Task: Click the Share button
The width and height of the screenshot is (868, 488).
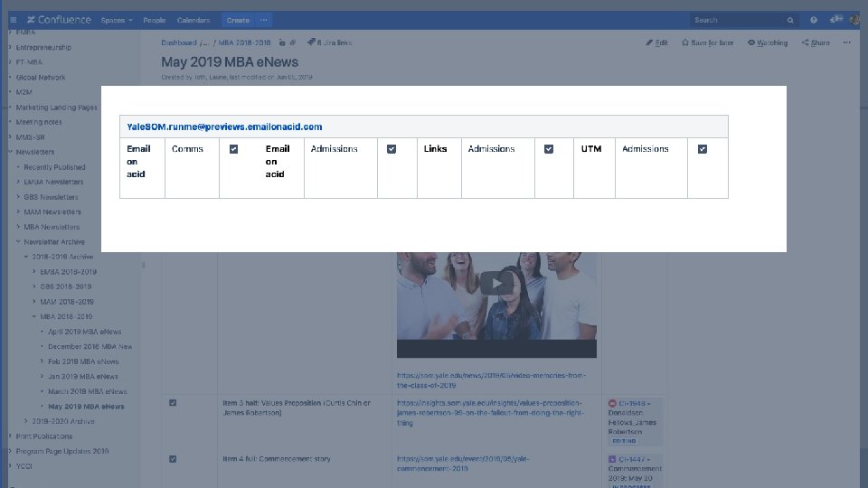Action: pyautogui.click(x=816, y=42)
